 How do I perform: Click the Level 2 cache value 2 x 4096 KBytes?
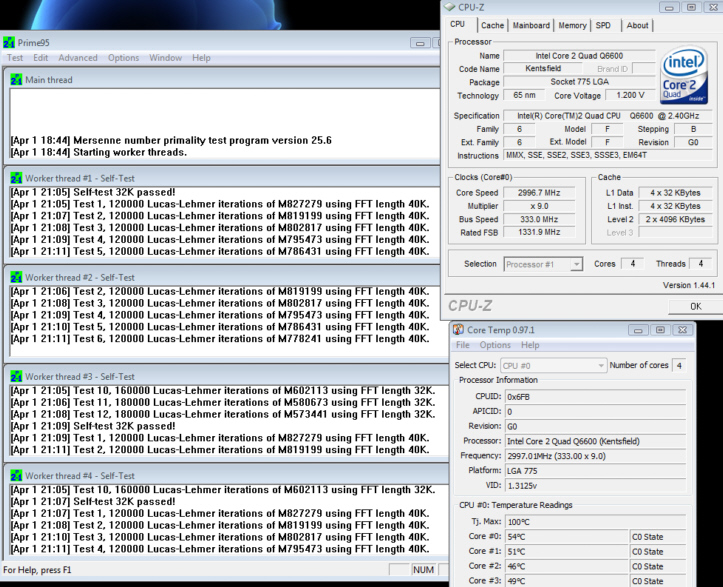click(675, 219)
